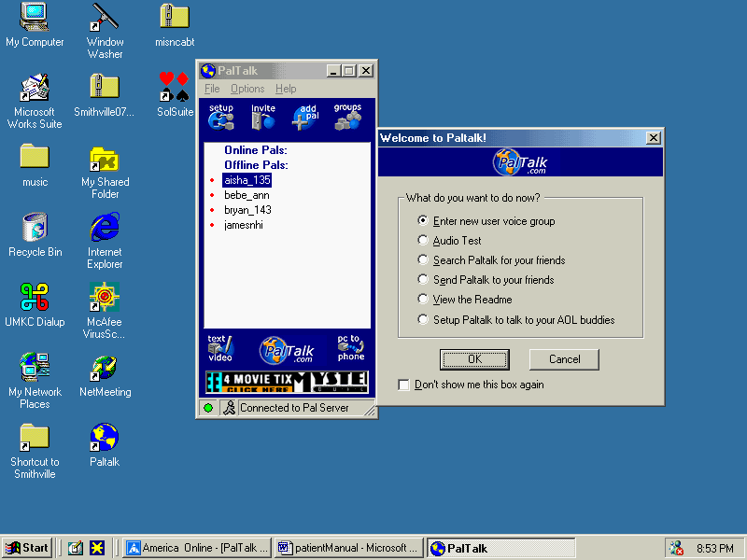Open the Help menu in PalTalk
Image resolution: width=747 pixels, height=560 pixels.
[286, 89]
